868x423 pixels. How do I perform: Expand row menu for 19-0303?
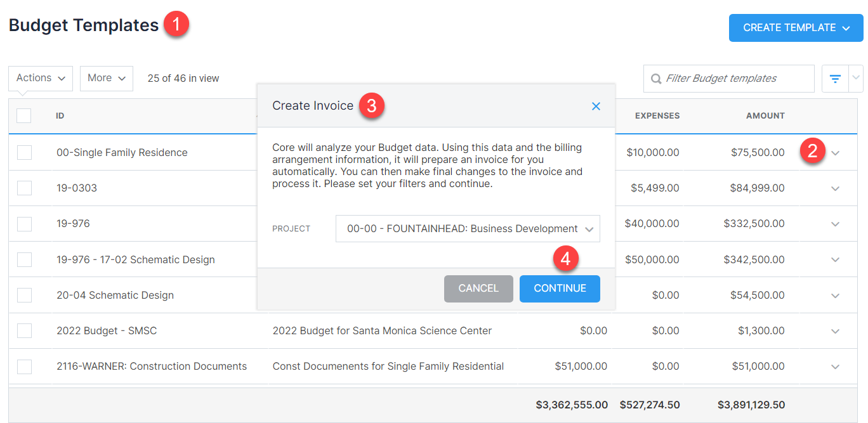[835, 188]
